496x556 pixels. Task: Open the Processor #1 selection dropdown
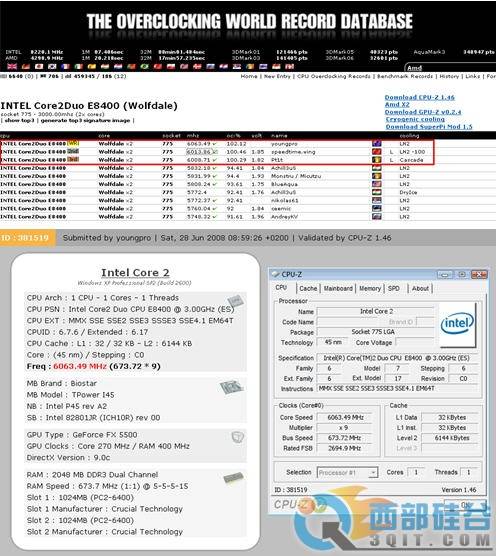(347, 472)
